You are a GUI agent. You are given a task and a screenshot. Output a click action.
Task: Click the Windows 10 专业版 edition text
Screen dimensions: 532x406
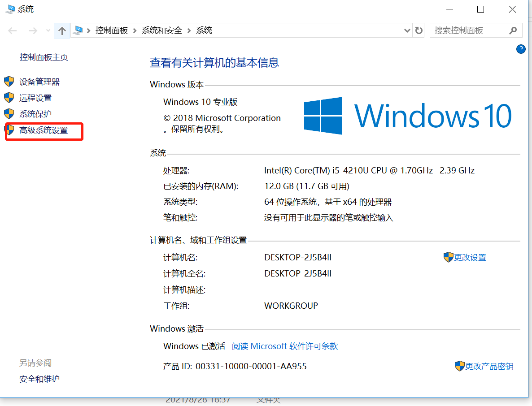tap(200, 102)
